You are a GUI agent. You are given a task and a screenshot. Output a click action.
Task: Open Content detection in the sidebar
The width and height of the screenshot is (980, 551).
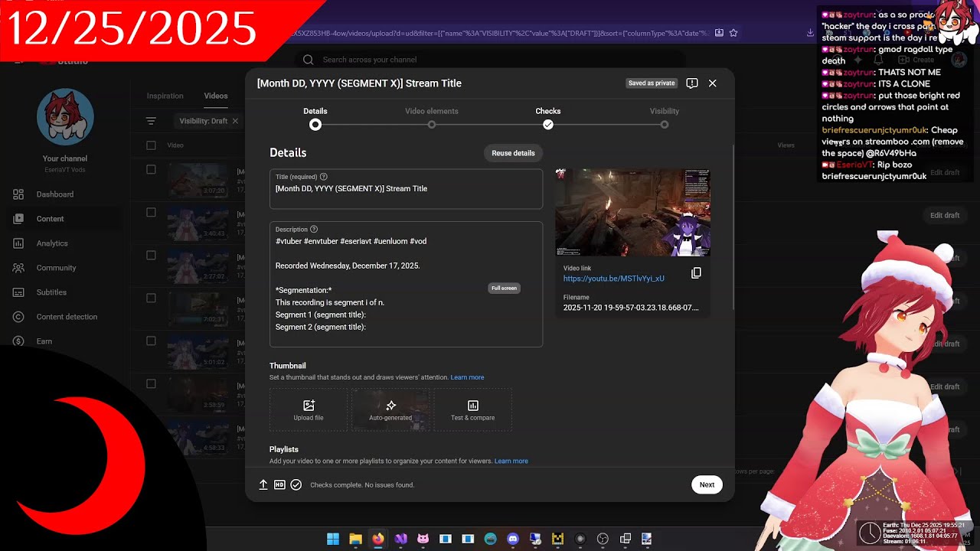pos(67,317)
